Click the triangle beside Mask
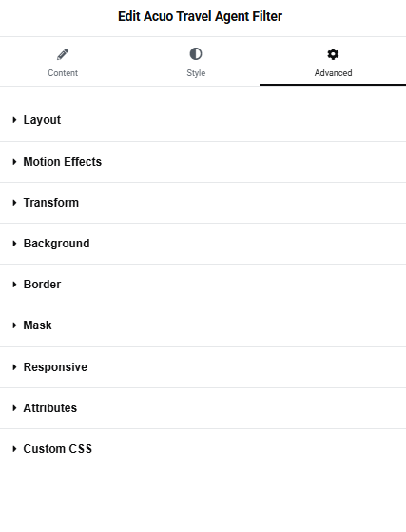This screenshot has height=532, width=406. pyautogui.click(x=14, y=325)
